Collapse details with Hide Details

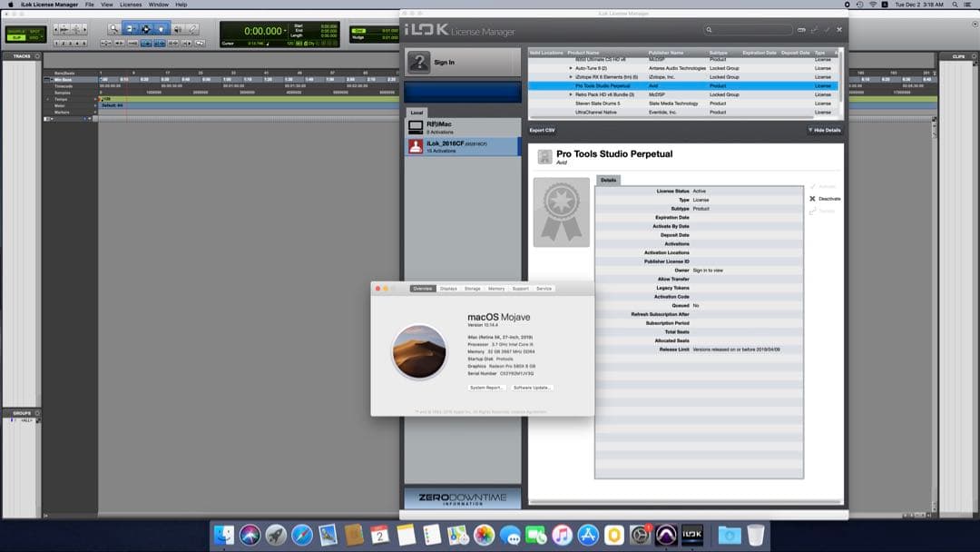coord(824,130)
